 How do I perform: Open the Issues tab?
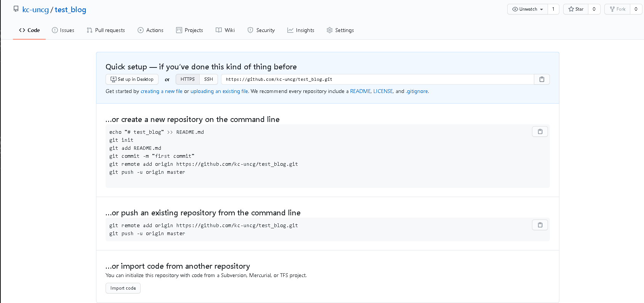[x=63, y=30]
